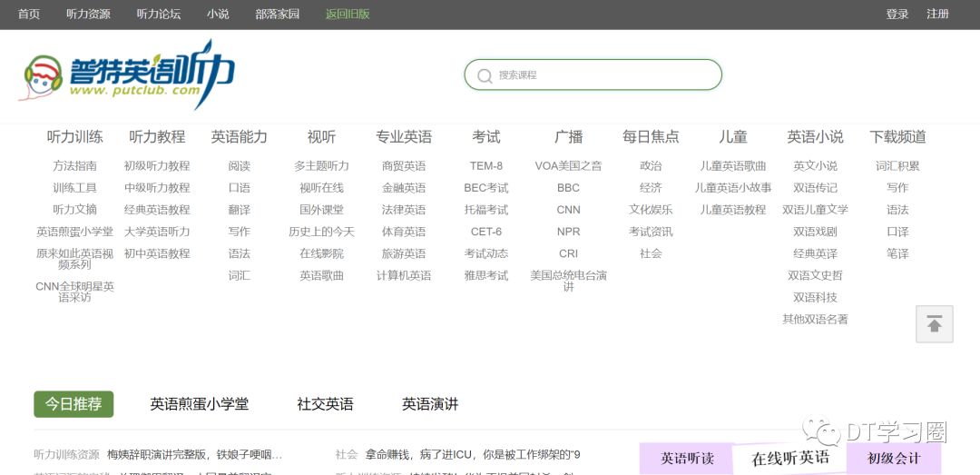Select the 今日推荐 tab
Image resolution: width=980 pixels, height=475 pixels.
pos(73,404)
